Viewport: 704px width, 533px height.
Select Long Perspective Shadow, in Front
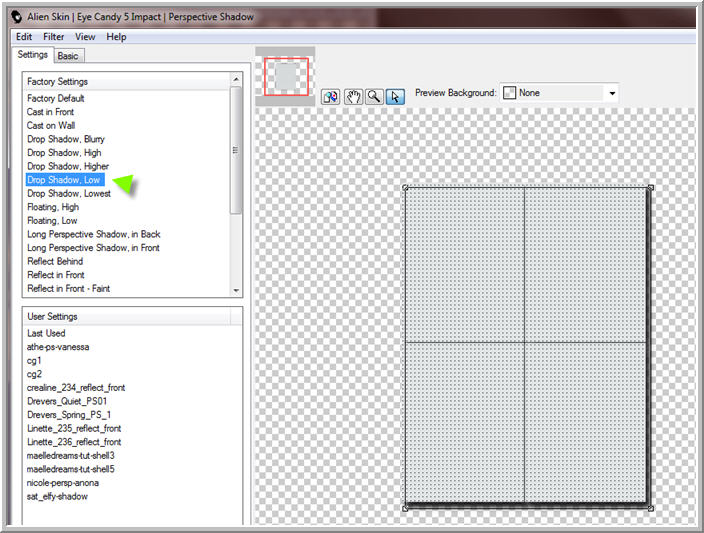(x=93, y=248)
